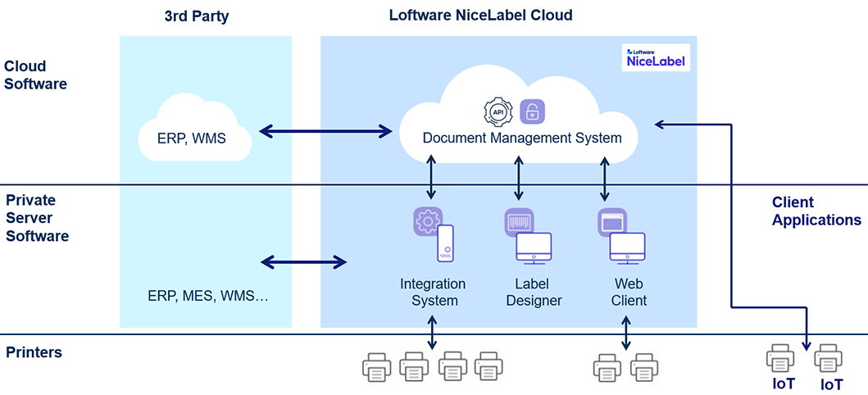Click the Printers row label
Viewport: 868px width, 395px height.
[34, 352]
